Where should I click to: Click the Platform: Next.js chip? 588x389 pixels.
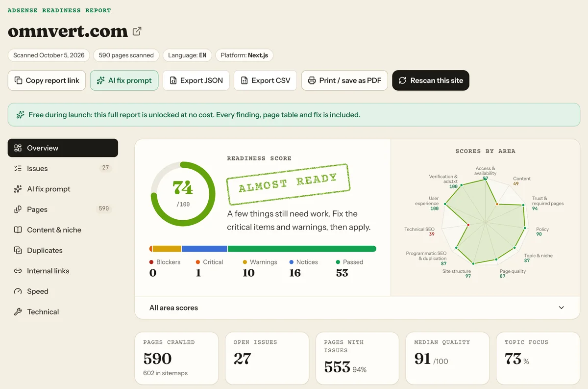pyautogui.click(x=245, y=55)
